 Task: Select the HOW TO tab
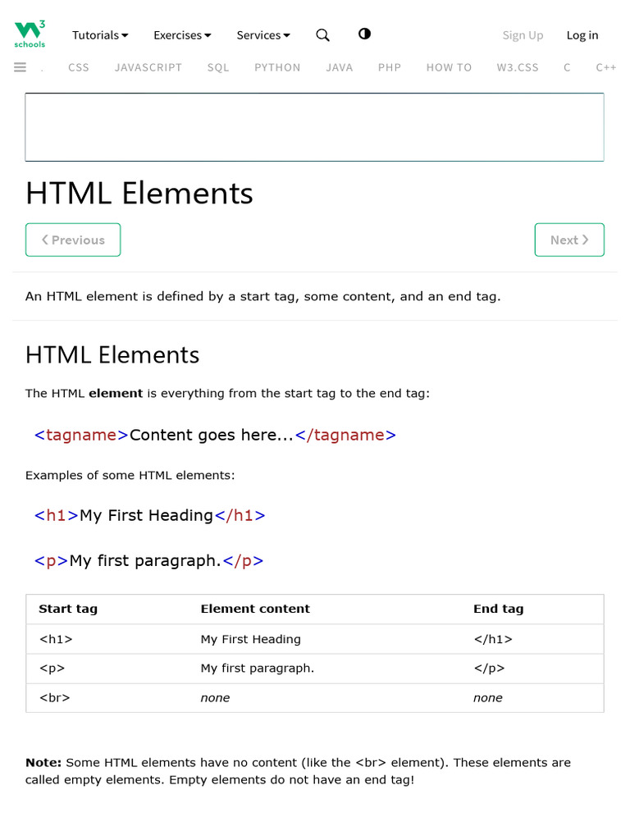[x=449, y=67]
